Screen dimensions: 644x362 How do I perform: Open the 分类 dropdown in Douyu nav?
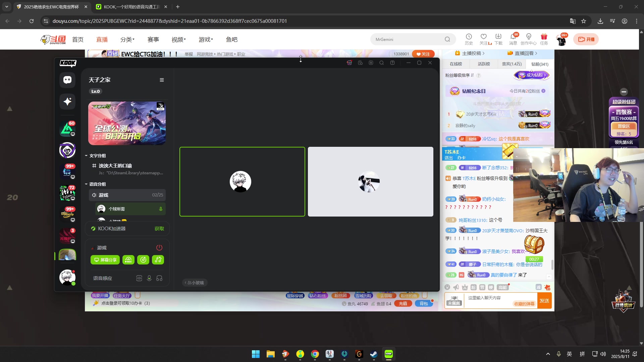pyautogui.click(x=127, y=40)
